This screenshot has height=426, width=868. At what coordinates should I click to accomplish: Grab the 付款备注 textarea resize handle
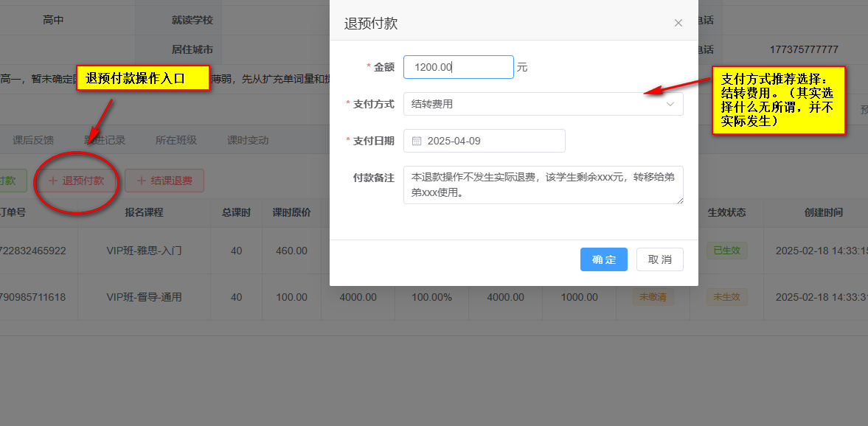point(679,200)
